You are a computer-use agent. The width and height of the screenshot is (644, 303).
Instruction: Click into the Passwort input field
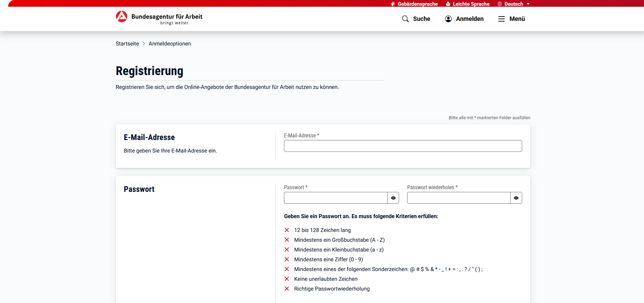click(335, 198)
